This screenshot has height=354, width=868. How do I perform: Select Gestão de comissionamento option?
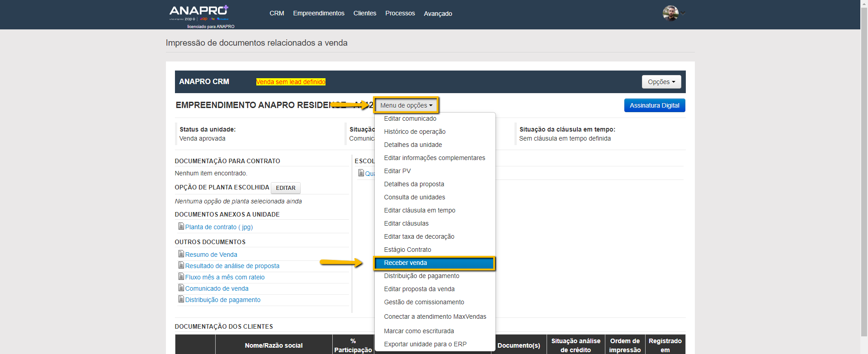click(424, 302)
